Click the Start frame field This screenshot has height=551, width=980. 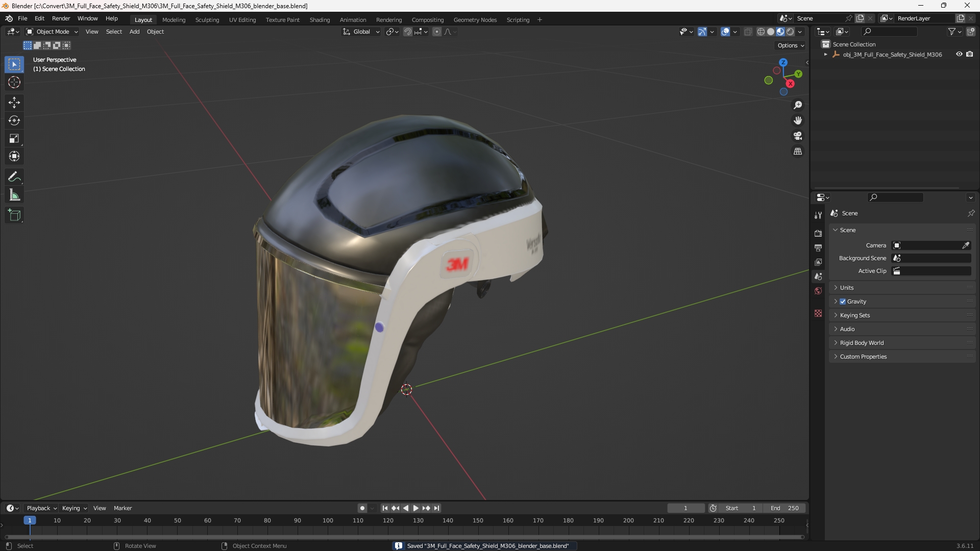[x=741, y=508]
